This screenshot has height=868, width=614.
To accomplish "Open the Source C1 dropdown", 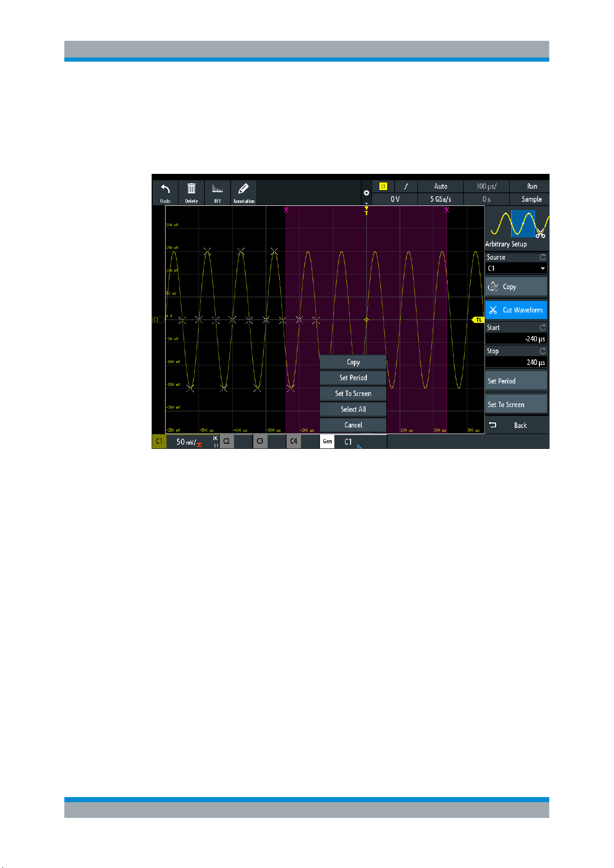I will click(x=516, y=268).
